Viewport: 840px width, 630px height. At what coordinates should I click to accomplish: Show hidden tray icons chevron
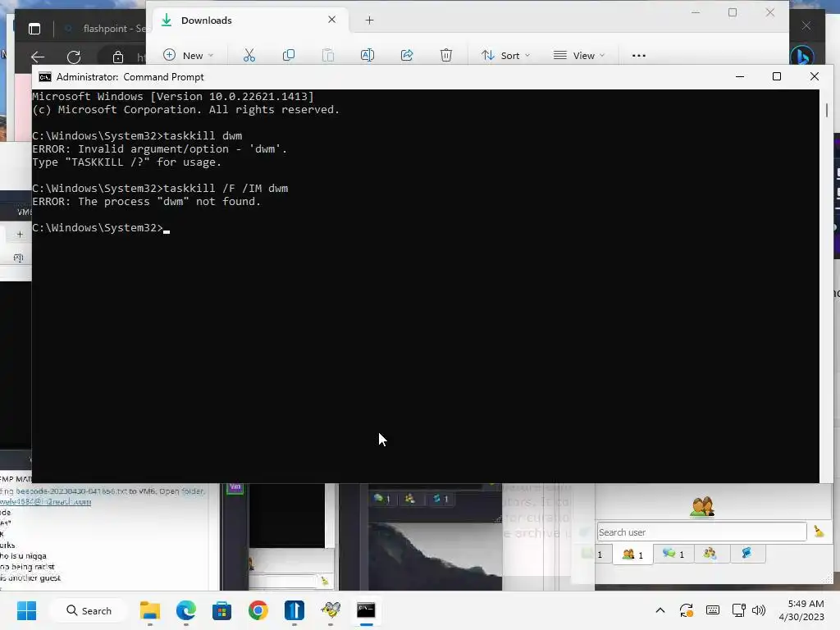tap(660, 610)
